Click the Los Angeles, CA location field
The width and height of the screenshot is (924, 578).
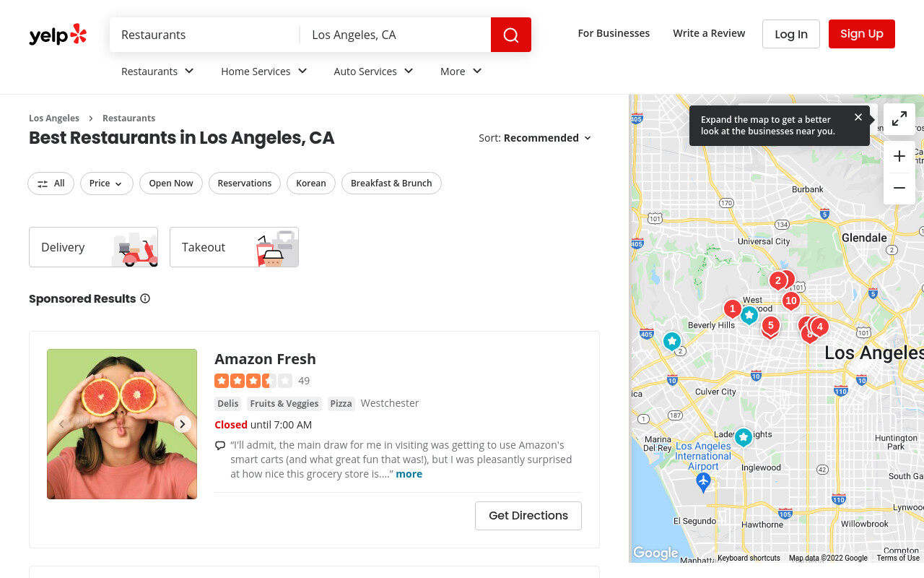(396, 35)
